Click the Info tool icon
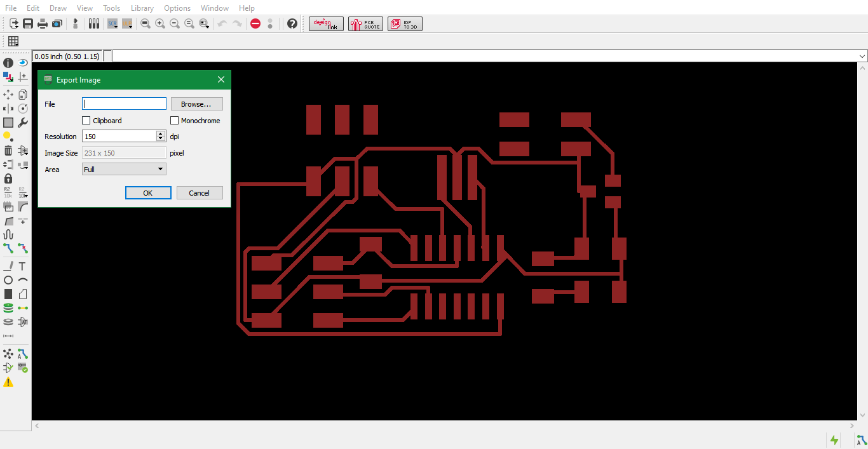This screenshot has width=868, height=449. click(x=8, y=63)
